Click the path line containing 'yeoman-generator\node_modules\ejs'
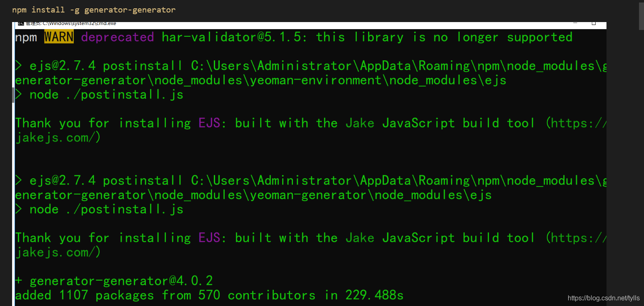This screenshot has height=306, width=644. coord(253,195)
